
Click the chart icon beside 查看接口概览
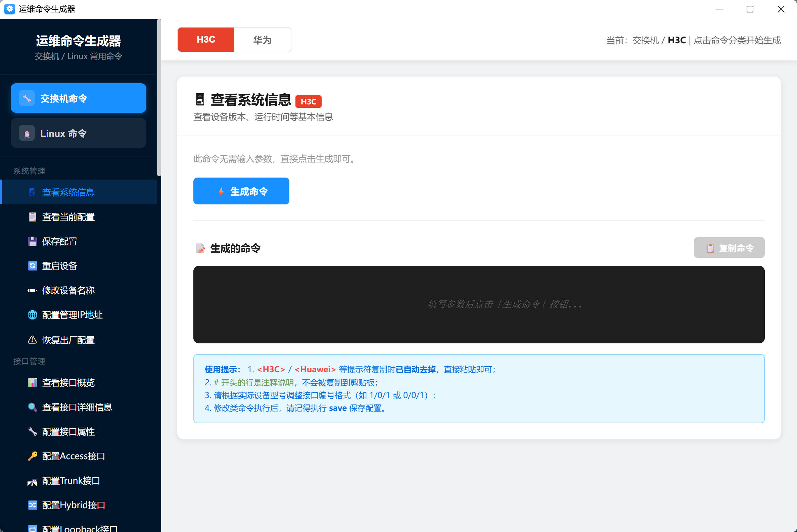pyautogui.click(x=32, y=383)
